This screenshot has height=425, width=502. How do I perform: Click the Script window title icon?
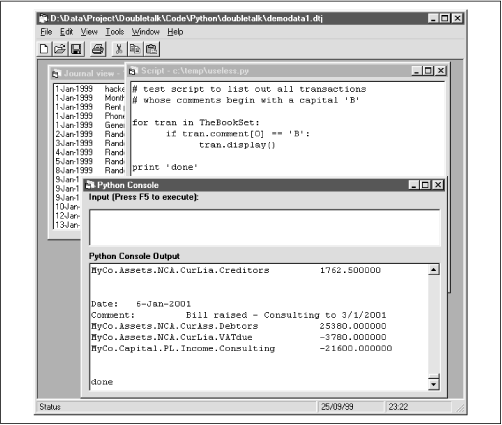coord(133,71)
